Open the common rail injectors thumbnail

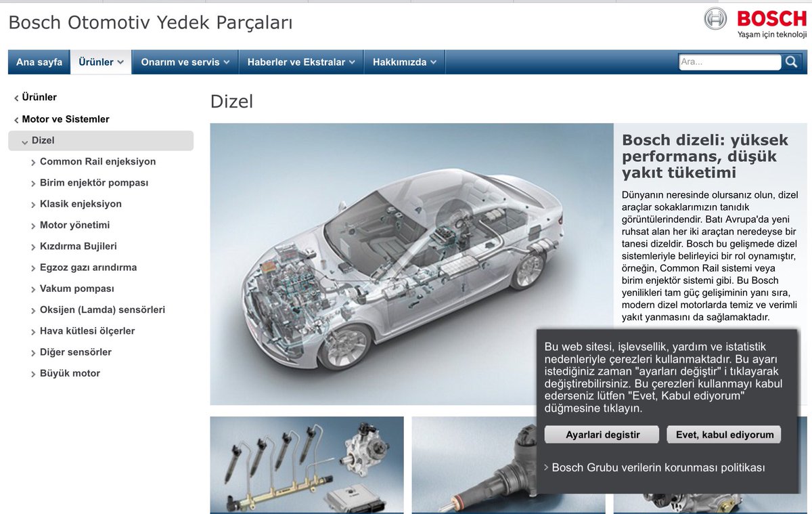pyautogui.click(x=307, y=465)
